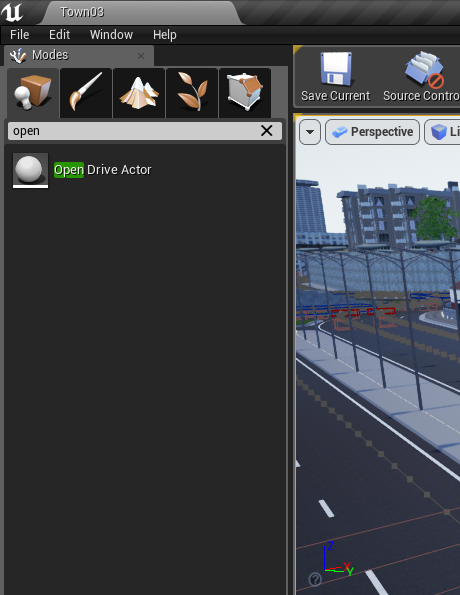Viewport: 460px width, 595px height.
Task: Close the Modes panel tab
Action: point(141,56)
